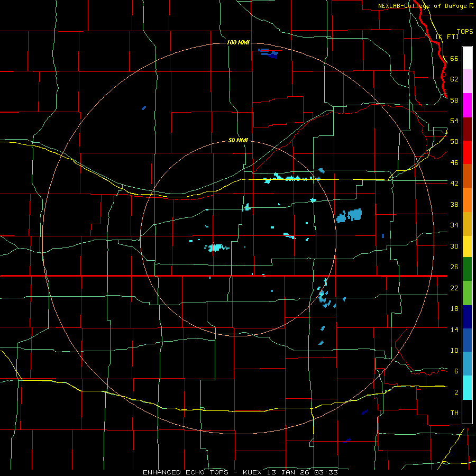Viewport: 476px width, 476px height.
Task: Click the '22' legend scale value
Action: [454, 288]
